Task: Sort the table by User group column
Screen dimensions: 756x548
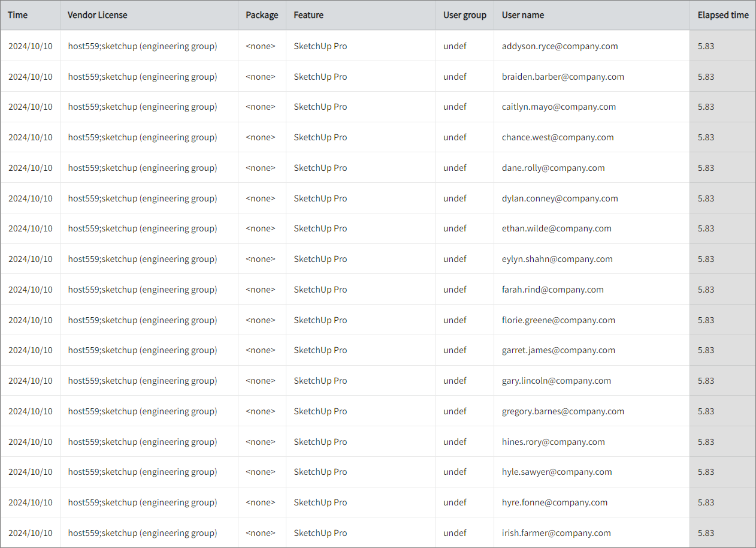Action: pos(465,15)
